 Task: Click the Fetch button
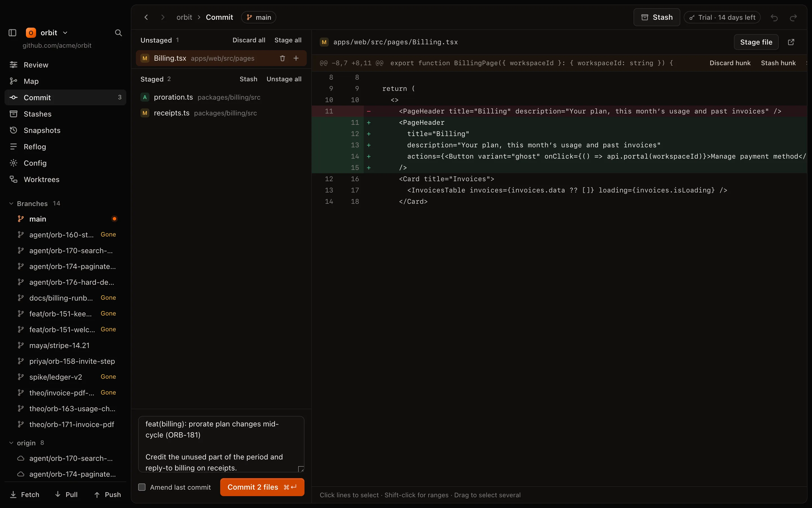[25, 494]
